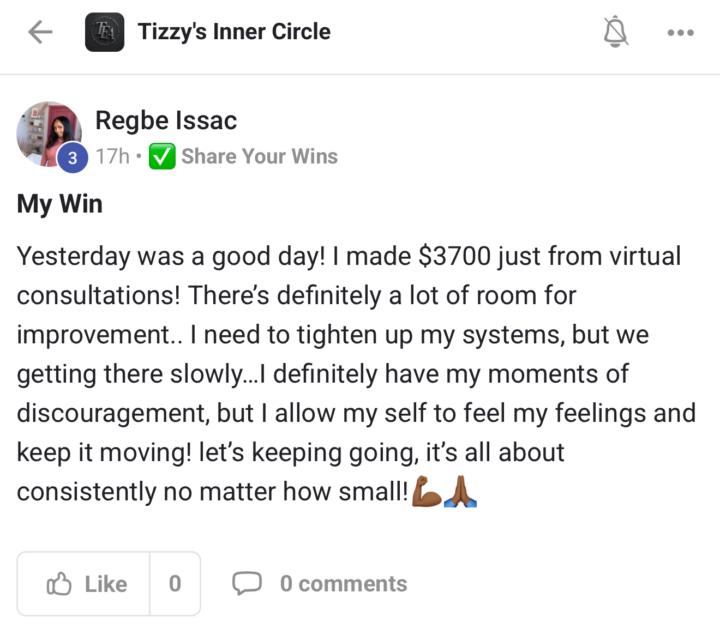Open the three-dot more options menu
Viewport: 720px width, 629px height.
pos(680,33)
